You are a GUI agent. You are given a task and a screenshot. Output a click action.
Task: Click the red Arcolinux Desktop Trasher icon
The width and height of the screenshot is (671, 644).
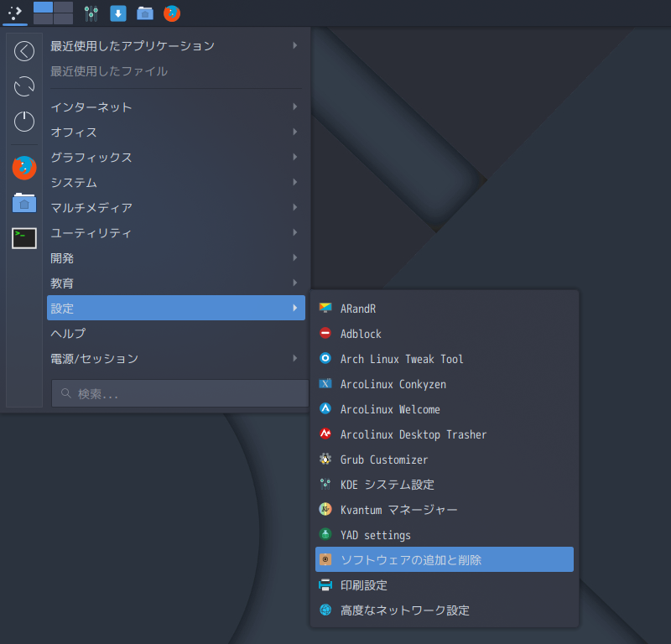tap(325, 434)
